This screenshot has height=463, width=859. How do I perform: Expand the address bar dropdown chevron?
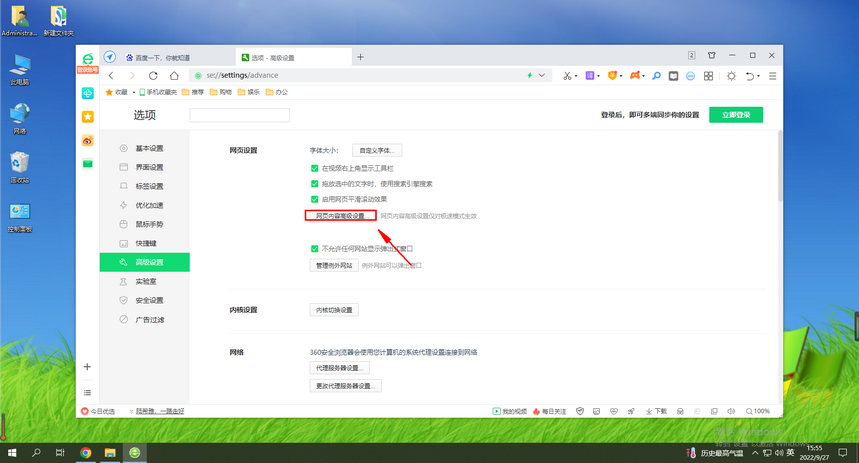542,76
